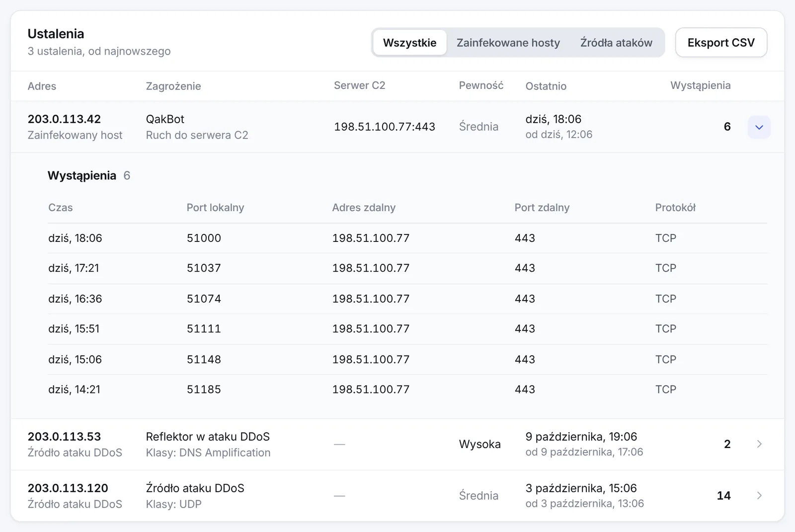Click the Adres zdalny header
Viewport: 795px width, 532px height.
click(364, 208)
